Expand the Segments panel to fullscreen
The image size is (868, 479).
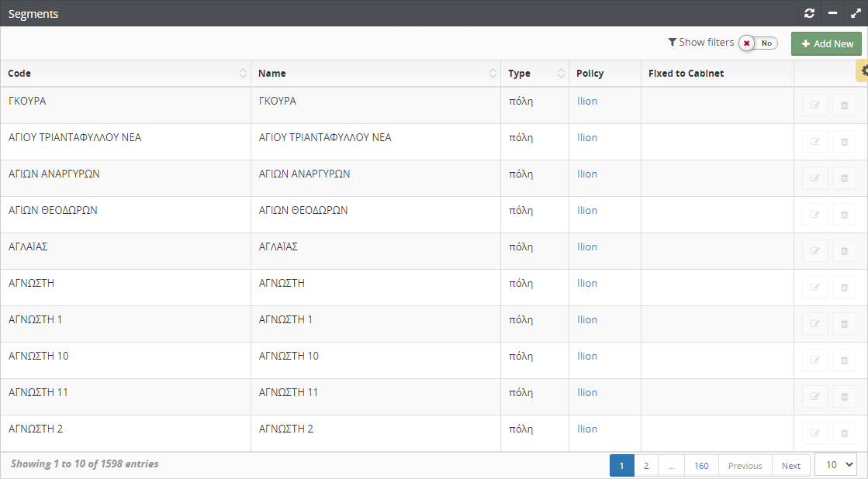(x=855, y=13)
